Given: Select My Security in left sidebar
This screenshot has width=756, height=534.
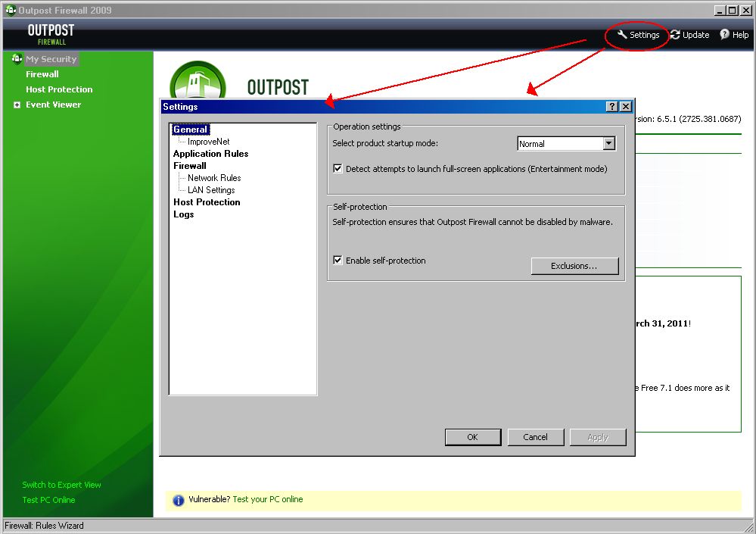Looking at the screenshot, I should click(51, 59).
